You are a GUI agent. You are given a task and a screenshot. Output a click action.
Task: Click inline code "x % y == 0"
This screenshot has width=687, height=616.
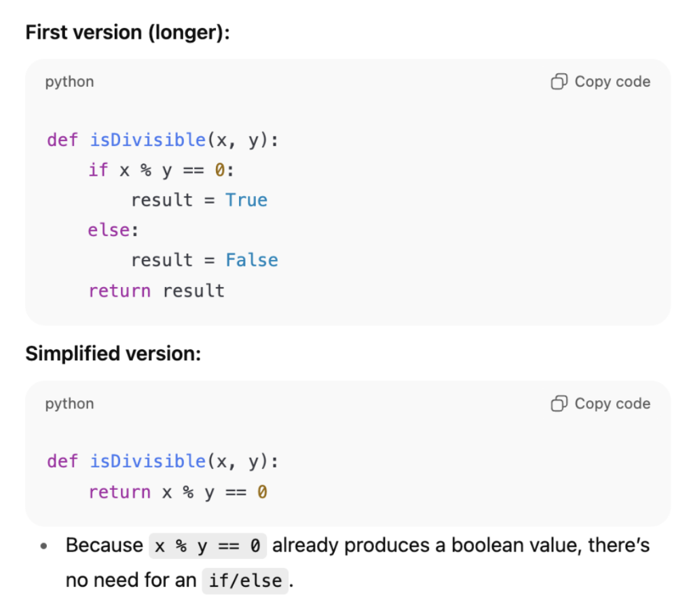(x=208, y=546)
